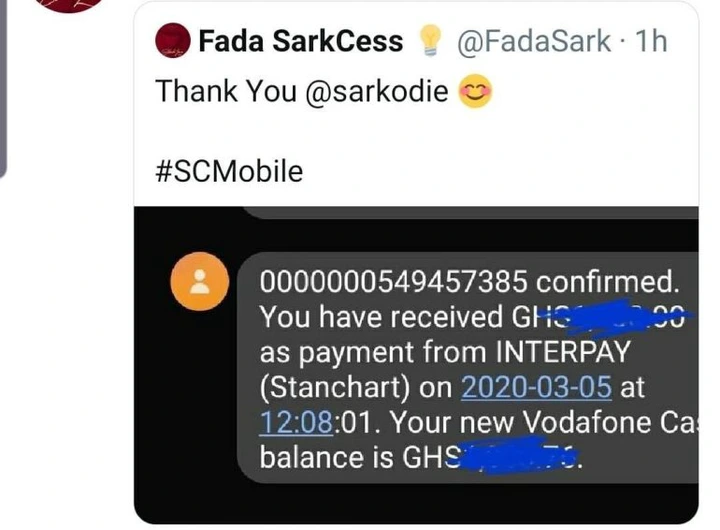Click the 1h tweet timestamp
The height and width of the screenshot is (530, 720).
coord(651,41)
